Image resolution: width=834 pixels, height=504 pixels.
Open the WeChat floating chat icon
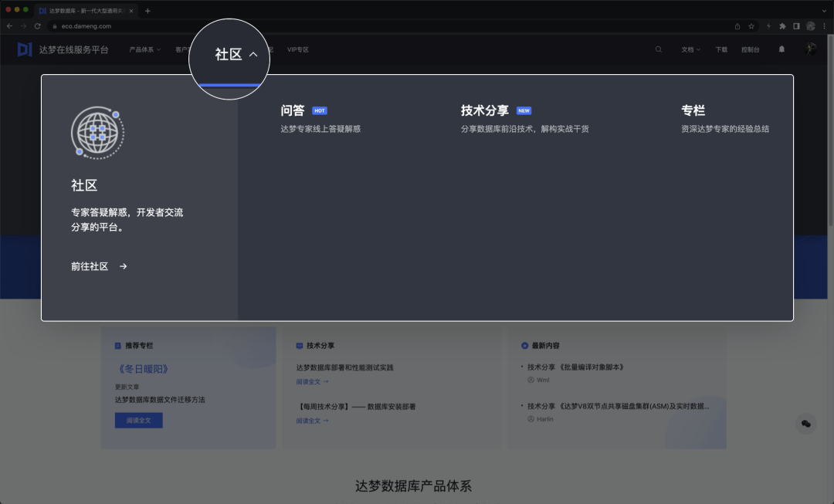(805, 424)
